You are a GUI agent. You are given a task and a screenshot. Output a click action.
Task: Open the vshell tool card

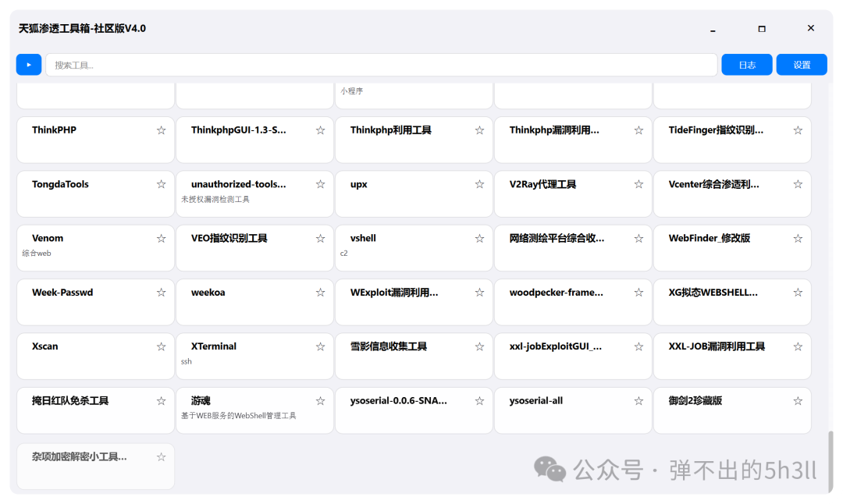pyautogui.click(x=414, y=247)
